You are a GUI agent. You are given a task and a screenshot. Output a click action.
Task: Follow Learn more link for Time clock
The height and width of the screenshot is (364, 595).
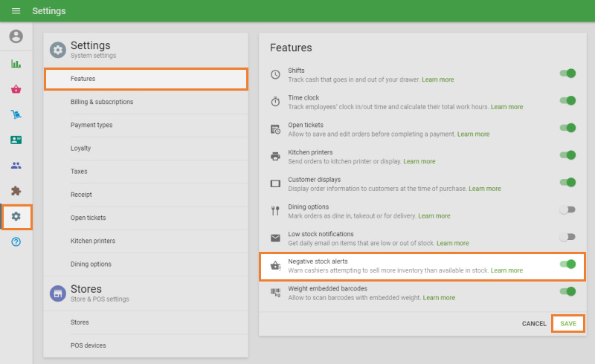coord(506,107)
